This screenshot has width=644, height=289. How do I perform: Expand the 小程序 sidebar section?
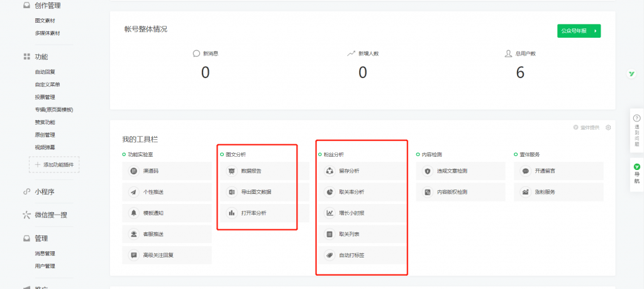[x=49, y=191]
